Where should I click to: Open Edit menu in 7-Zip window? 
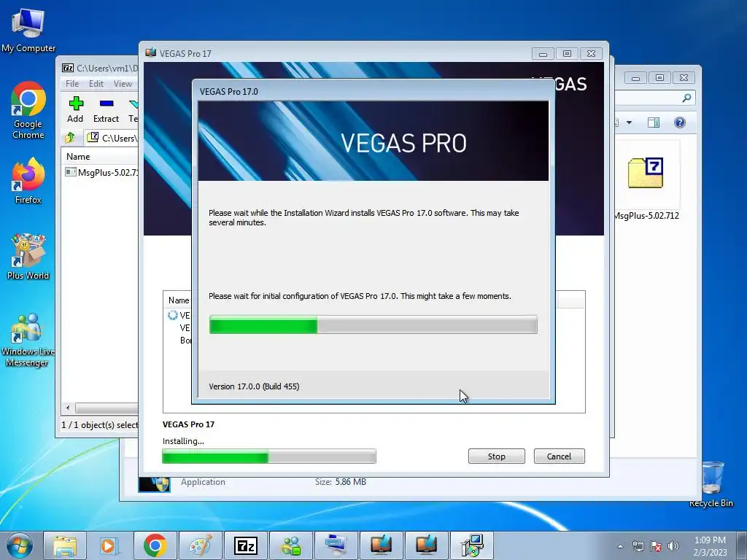[96, 84]
